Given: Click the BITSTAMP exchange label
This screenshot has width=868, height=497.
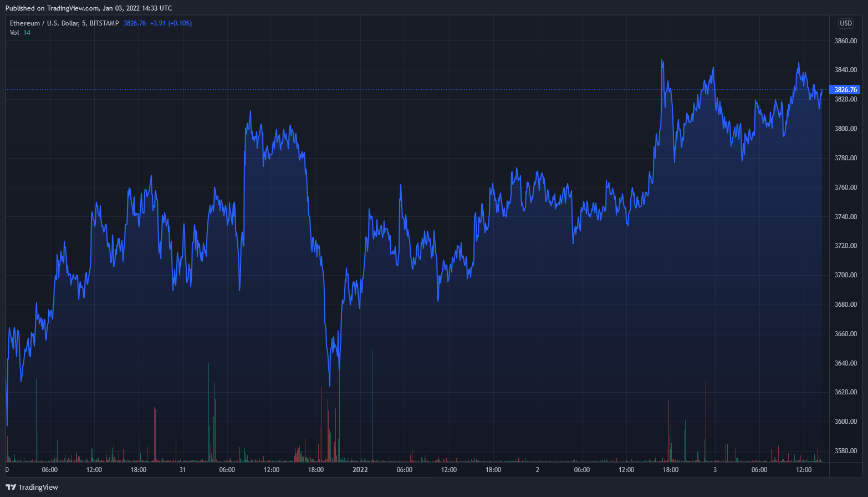Looking at the screenshot, I should pos(104,23).
